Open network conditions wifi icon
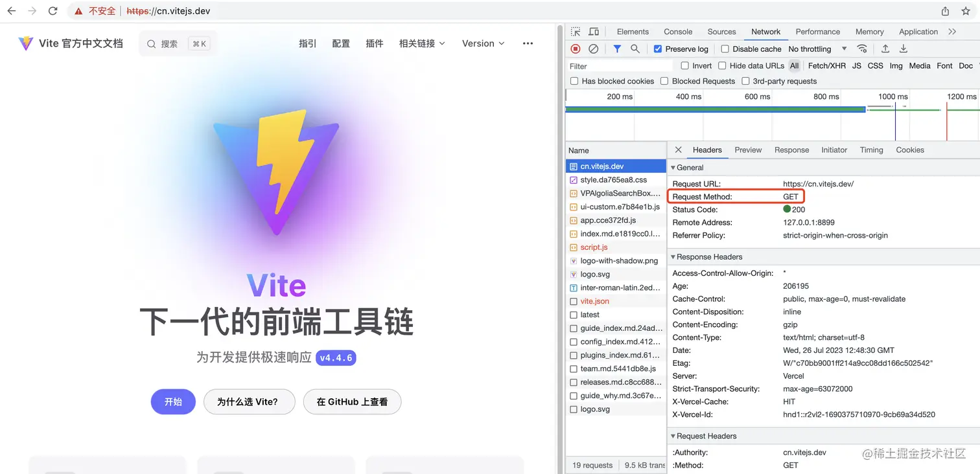980x474 pixels. [862, 49]
